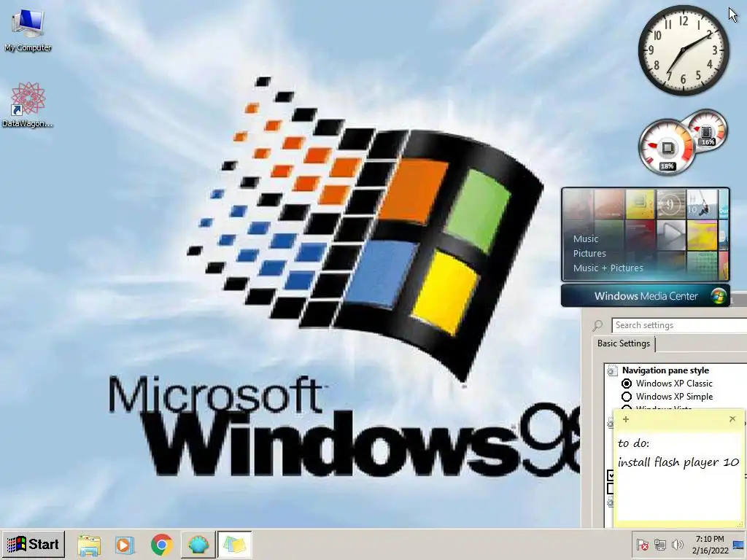Click the Windows Media Center title bar
747x560 pixels.
pos(645,296)
